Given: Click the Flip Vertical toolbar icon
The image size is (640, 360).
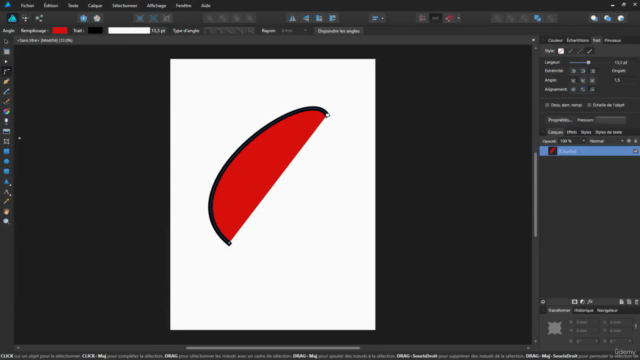Looking at the screenshot, I should pyautogui.click(x=306, y=18).
